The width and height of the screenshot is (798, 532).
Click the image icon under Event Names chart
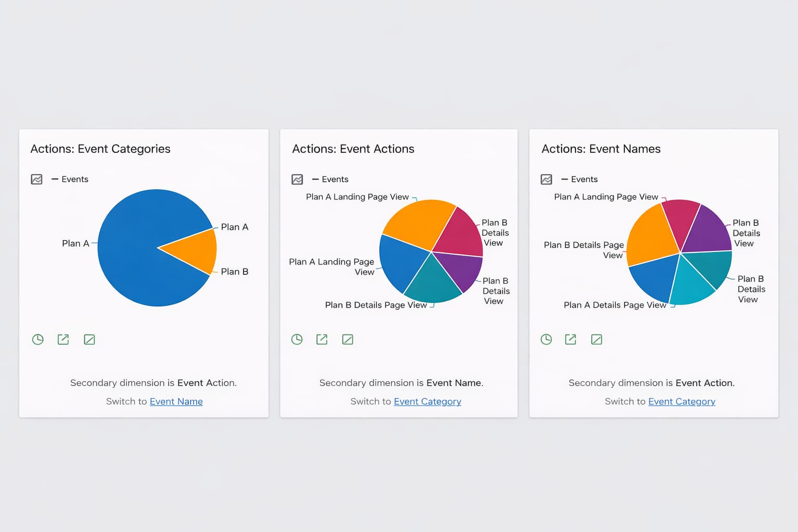[x=596, y=340]
